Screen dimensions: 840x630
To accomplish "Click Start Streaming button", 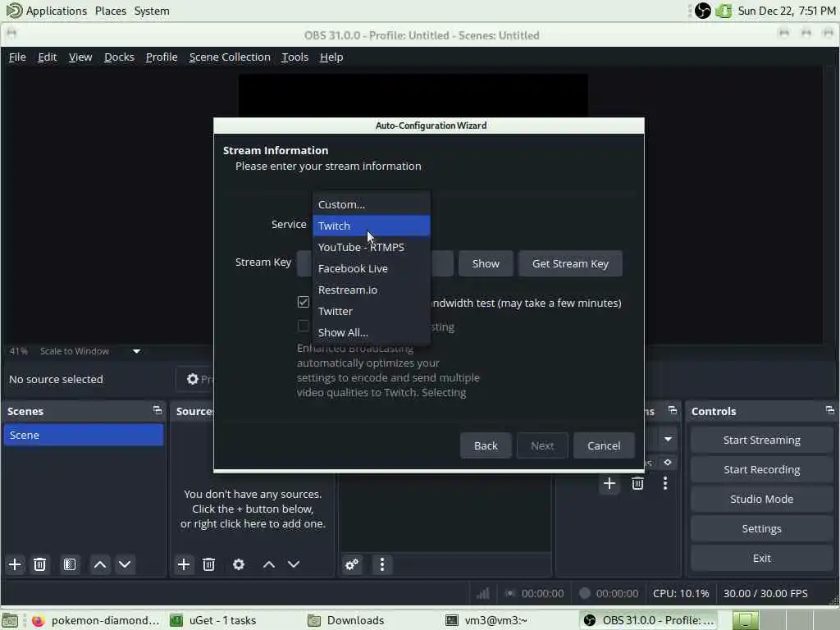I will click(x=762, y=440).
